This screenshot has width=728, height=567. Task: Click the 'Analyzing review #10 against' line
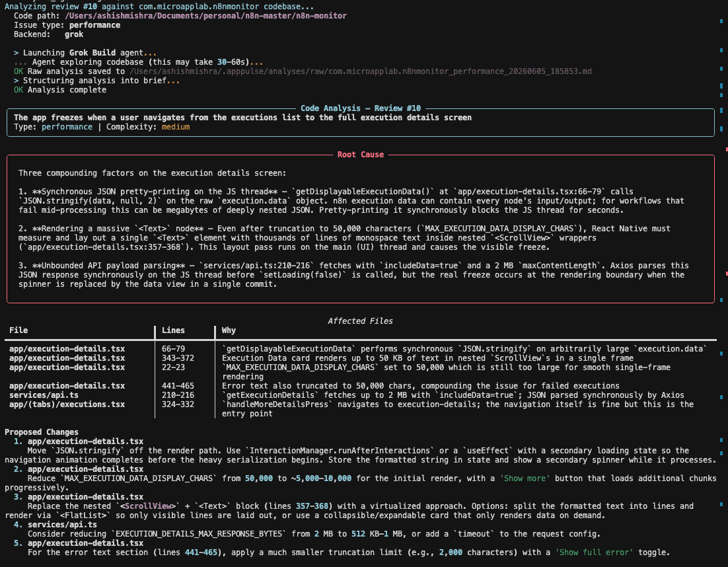159,7
